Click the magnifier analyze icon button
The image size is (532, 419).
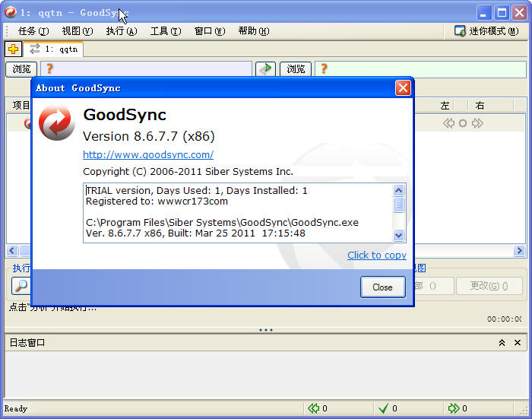pyautogui.click(x=21, y=286)
